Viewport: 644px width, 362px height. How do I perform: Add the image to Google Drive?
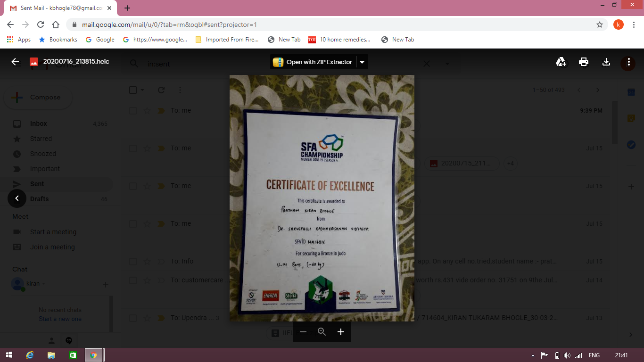(561, 62)
